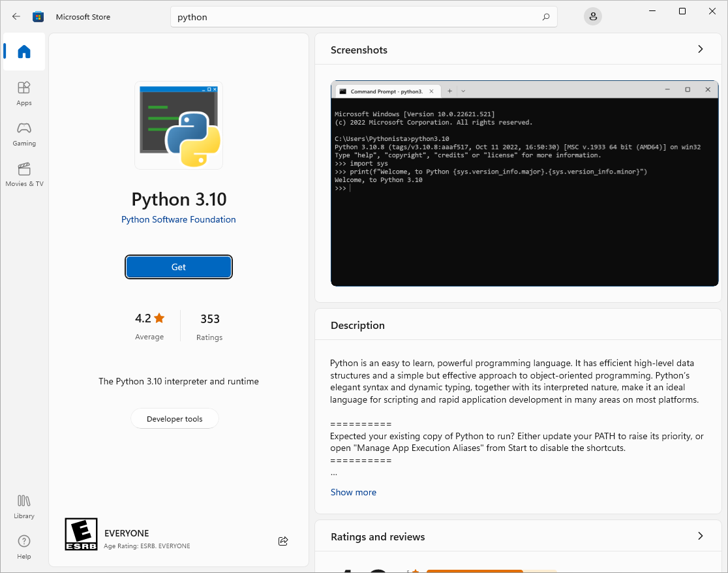The width and height of the screenshot is (728, 573).
Task: Open the Library from the sidebar
Action: coord(24,506)
